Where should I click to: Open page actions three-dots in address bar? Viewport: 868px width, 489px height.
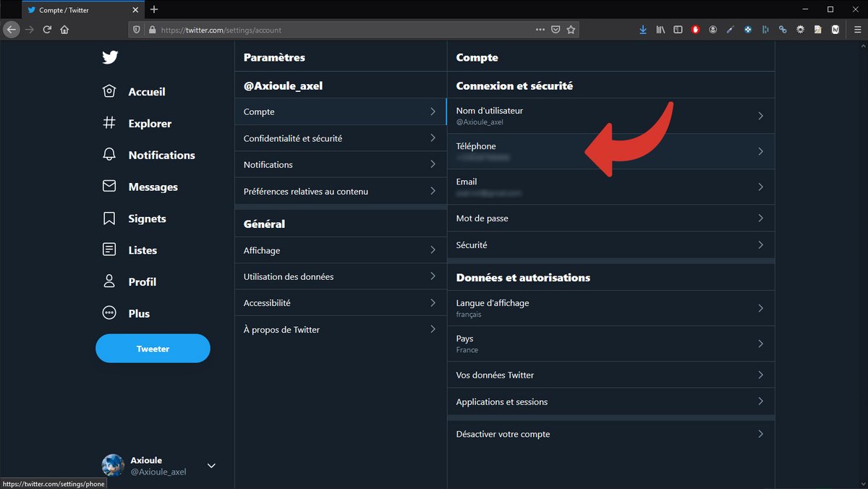point(540,30)
